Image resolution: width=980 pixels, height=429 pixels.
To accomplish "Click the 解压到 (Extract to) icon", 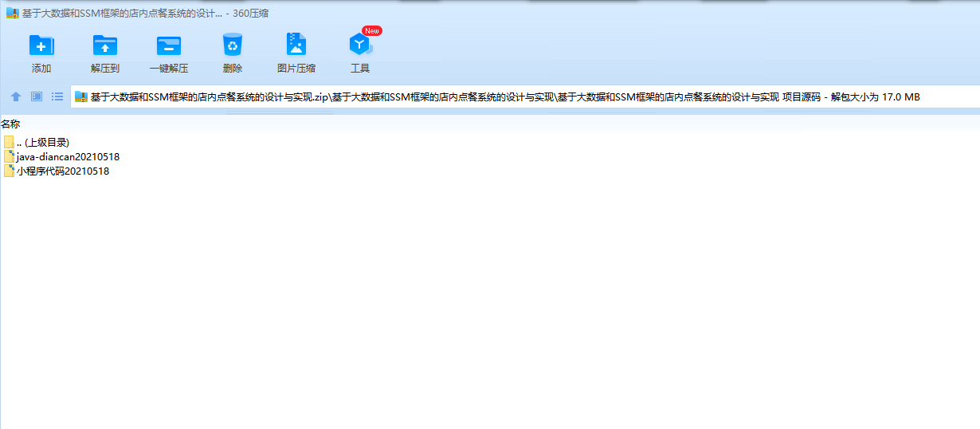I will click(105, 45).
